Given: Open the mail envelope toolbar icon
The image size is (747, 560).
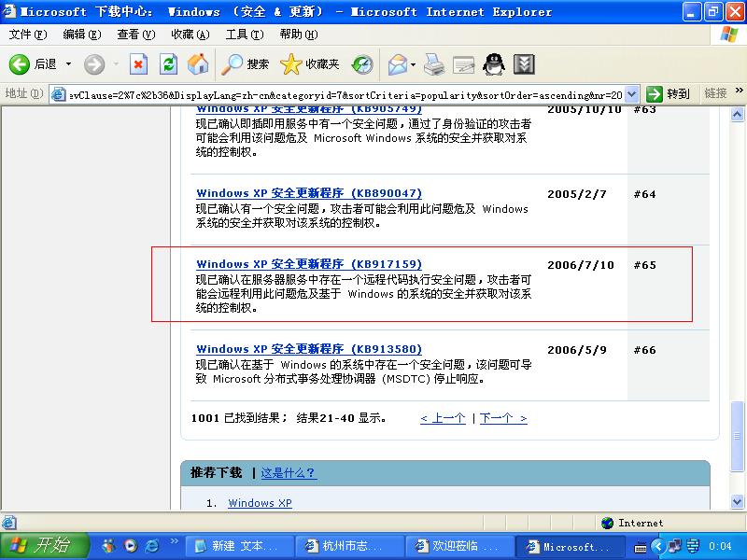Looking at the screenshot, I should 398,64.
